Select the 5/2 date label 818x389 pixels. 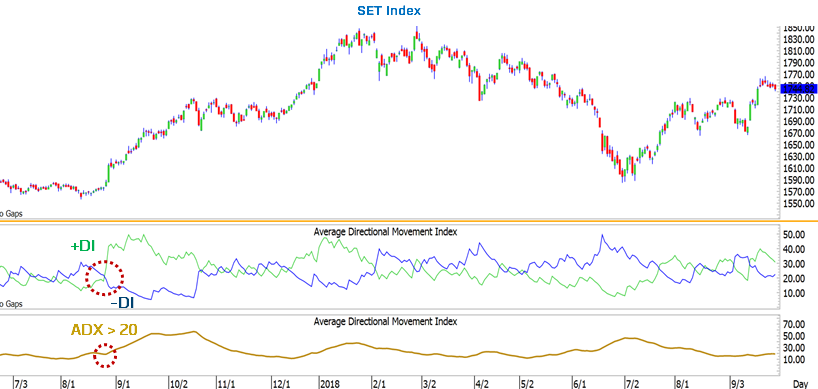[x=528, y=384]
